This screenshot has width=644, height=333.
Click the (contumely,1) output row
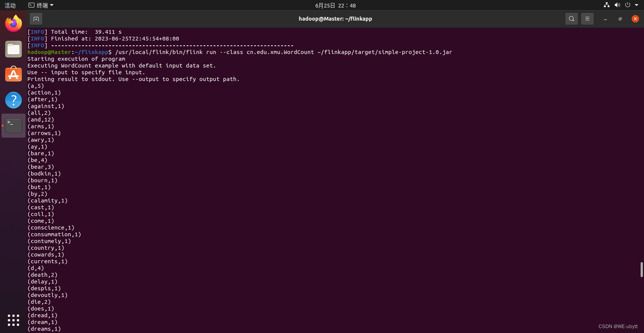49,241
